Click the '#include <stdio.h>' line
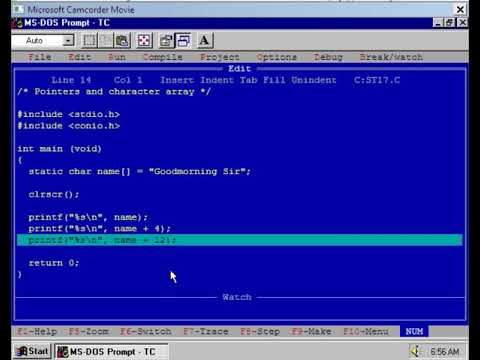 click(69, 114)
